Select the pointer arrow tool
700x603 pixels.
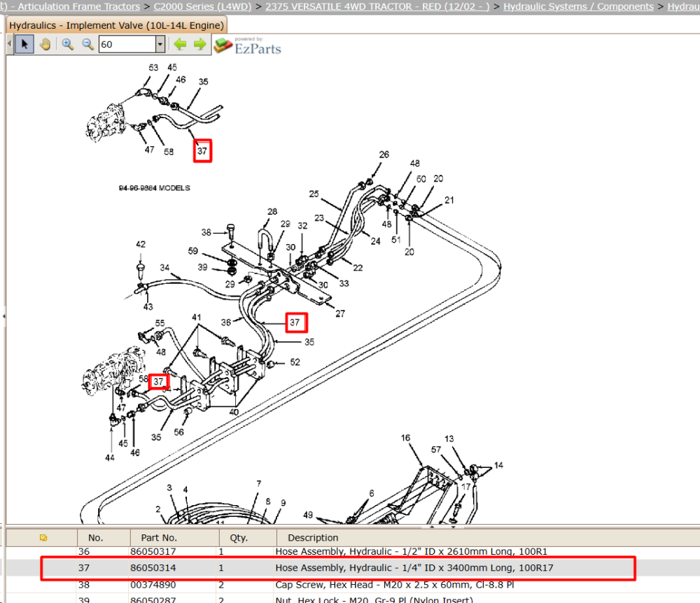[24, 44]
